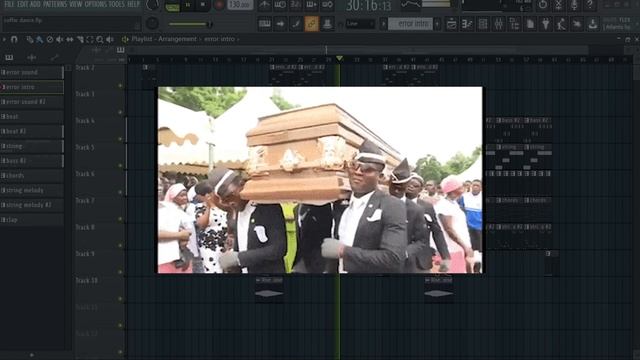640x360 pixels.
Task: Open the Channel rack icon
Action: 483,24
